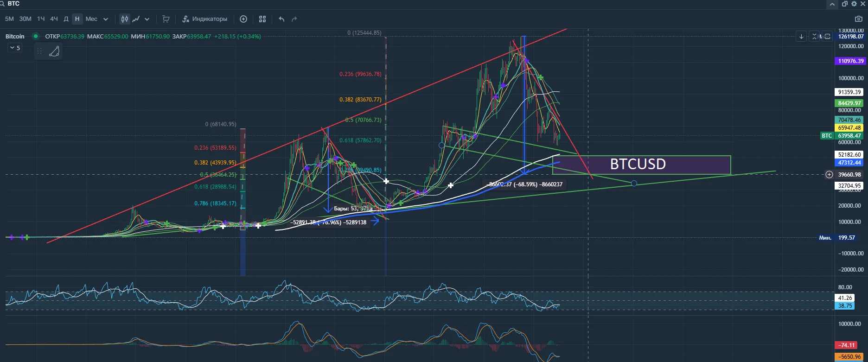Viewport: 868px width, 362px height.
Task: Click the 0.618 (57862.70) Fibonacci level label
Action: click(360, 140)
